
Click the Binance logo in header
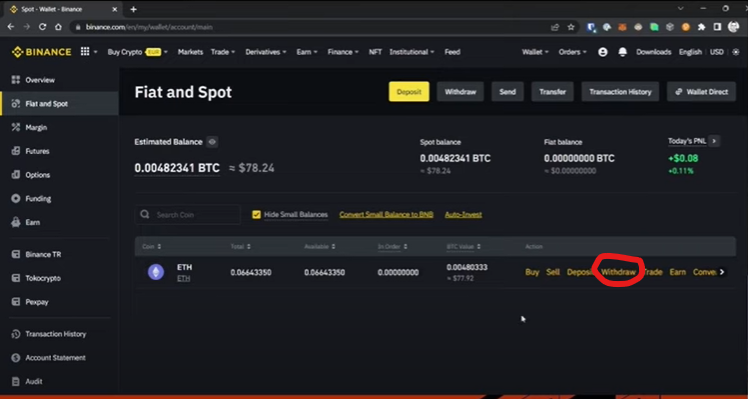[42, 52]
